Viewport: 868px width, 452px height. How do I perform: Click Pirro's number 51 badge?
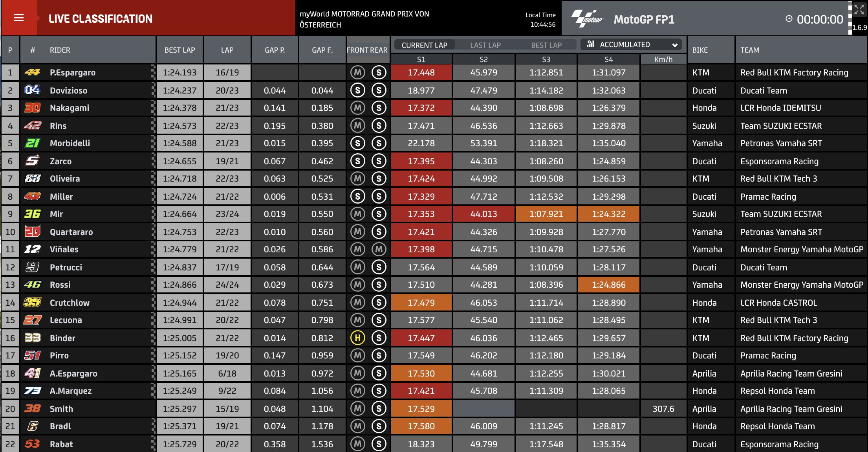(x=33, y=355)
